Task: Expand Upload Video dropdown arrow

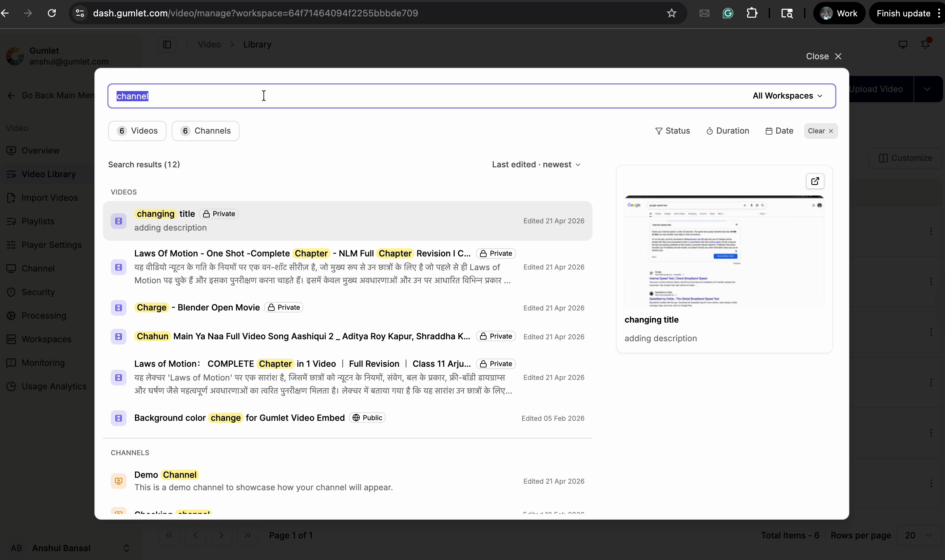Action: (x=927, y=89)
